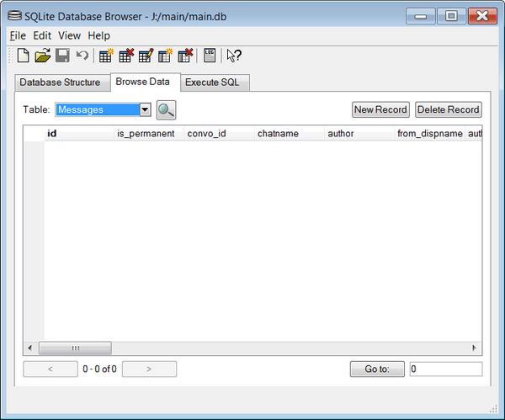Open the SQL log window icon

[210, 56]
